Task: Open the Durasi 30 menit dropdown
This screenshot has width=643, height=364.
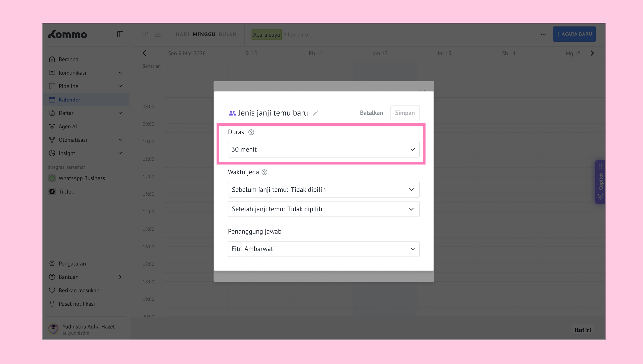Action: (323, 149)
